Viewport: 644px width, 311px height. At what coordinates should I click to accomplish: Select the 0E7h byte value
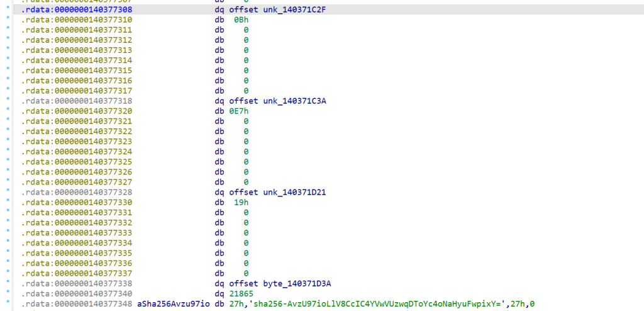(241, 111)
